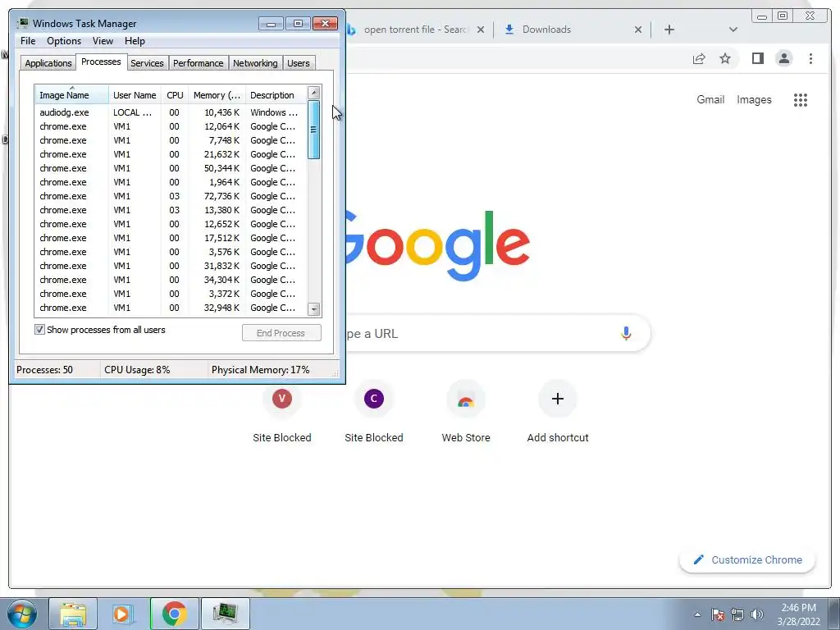Image resolution: width=840 pixels, height=630 pixels.
Task: Open Google Images link
Action: [x=754, y=99]
